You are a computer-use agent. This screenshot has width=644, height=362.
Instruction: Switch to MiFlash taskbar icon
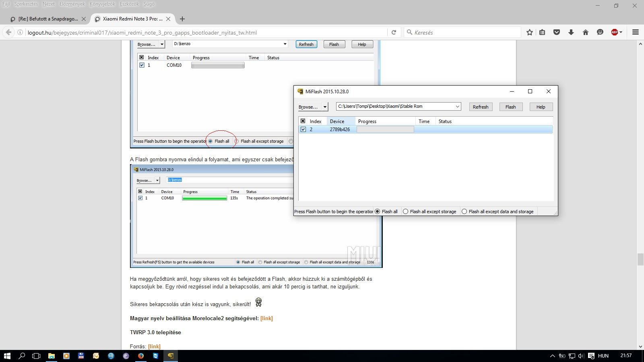click(171, 356)
